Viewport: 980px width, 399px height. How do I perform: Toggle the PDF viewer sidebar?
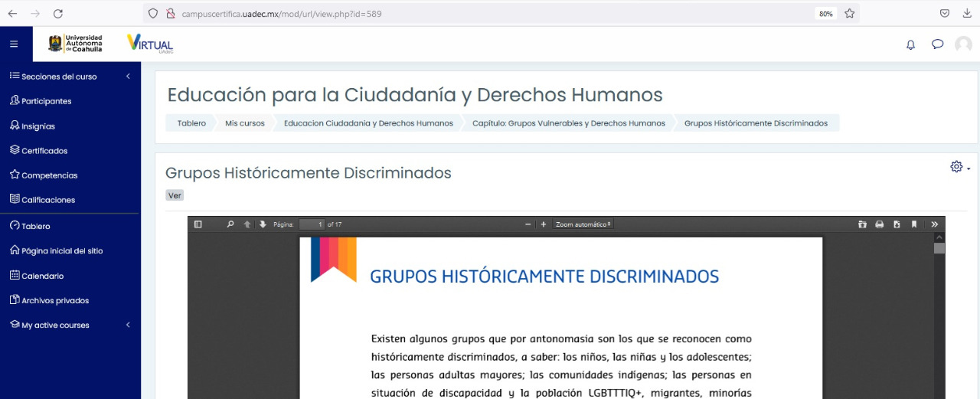coord(198,224)
